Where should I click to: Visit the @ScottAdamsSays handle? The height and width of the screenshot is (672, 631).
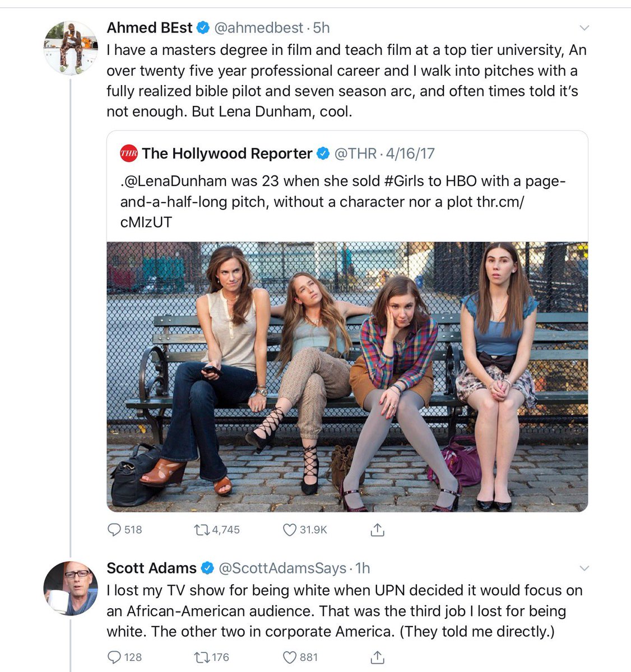tap(282, 568)
